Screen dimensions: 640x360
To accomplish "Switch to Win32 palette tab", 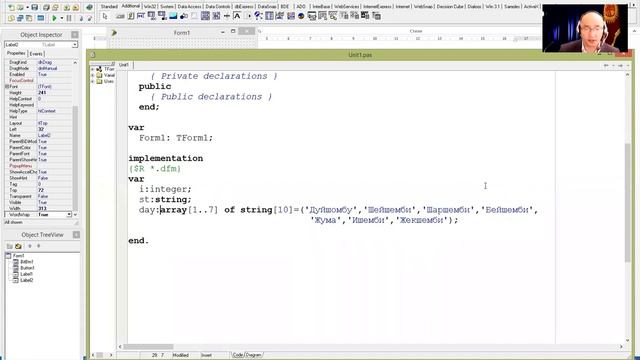I will point(150,7).
